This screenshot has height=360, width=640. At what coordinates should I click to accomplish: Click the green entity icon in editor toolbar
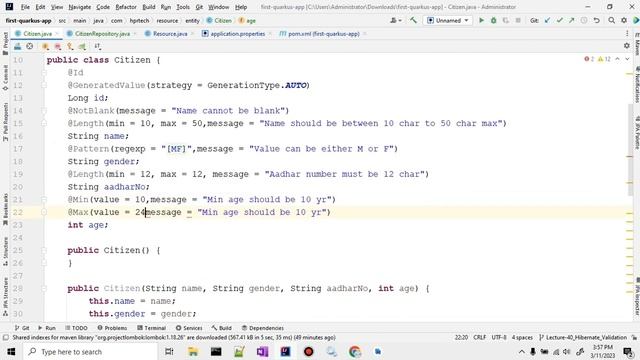[x=82, y=47]
